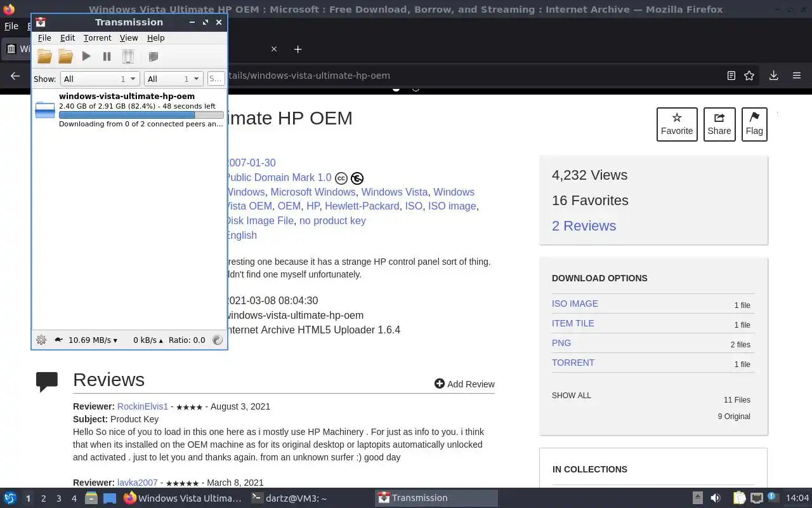Viewport: 812px width, 508px height.
Task: Open the second All filter dropdown
Action: pyautogui.click(x=173, y=79)
